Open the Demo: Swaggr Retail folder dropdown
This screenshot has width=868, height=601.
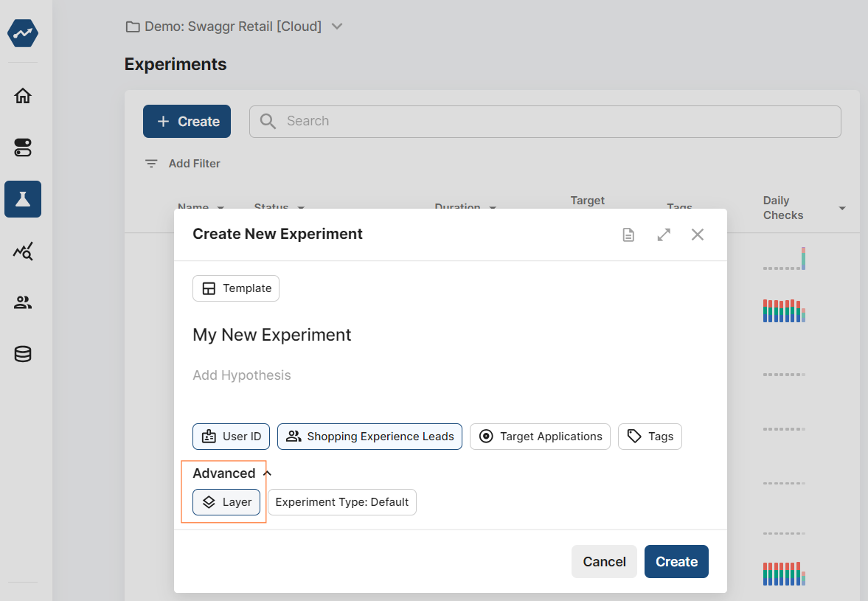tap(337, 26)
